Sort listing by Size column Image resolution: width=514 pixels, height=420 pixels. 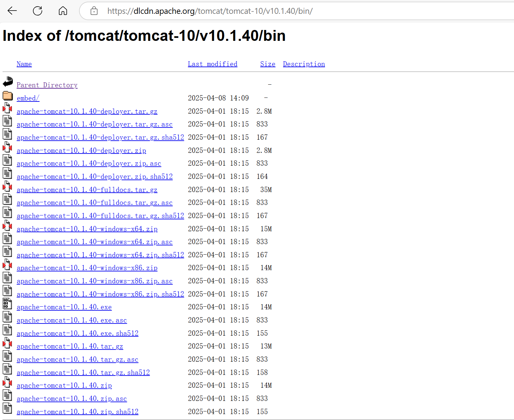click(268, 64)
